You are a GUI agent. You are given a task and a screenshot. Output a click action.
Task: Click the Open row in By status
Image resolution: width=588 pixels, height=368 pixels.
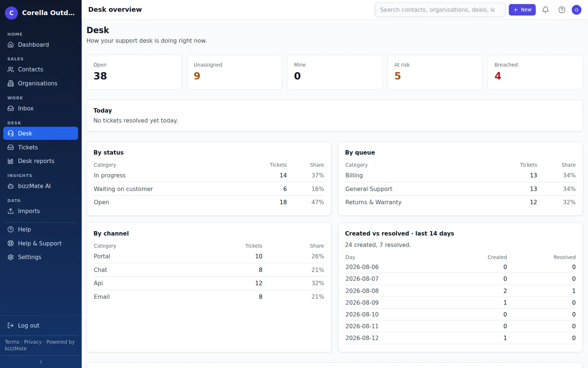(x=209, y=202)
